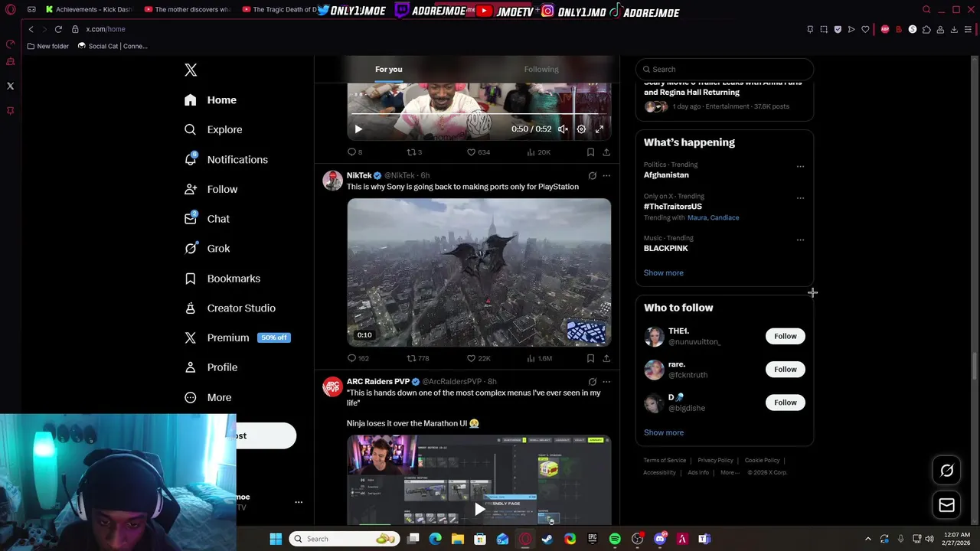Viewport: 980px width, 551px height.
Task: Repost NikTek post with 778 reposts
Action: [x=418, y=358]
